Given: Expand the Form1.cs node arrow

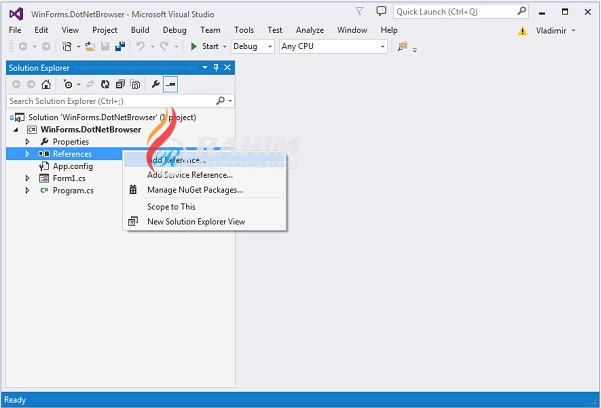Looking at the screenshot, I should [27, 178].
